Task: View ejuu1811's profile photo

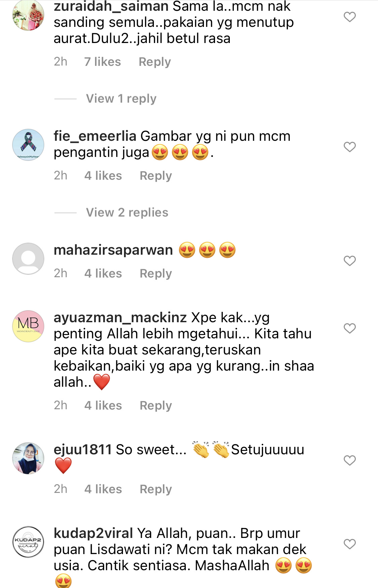Action: 28,458
